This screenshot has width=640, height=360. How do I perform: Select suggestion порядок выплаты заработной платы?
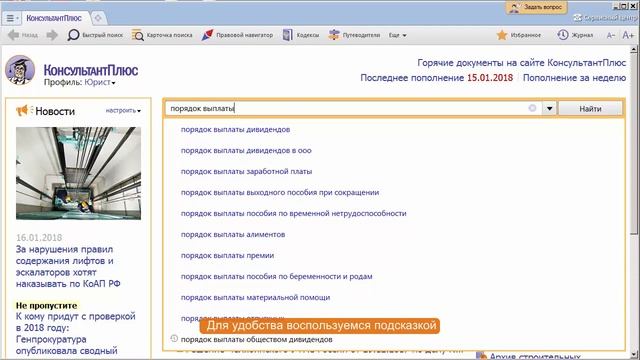246,171
